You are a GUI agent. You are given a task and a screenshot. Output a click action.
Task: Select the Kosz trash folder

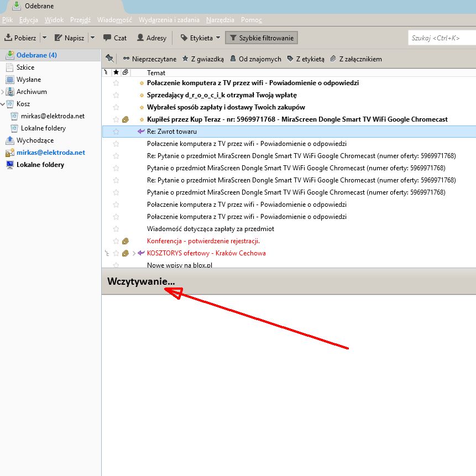23,103
